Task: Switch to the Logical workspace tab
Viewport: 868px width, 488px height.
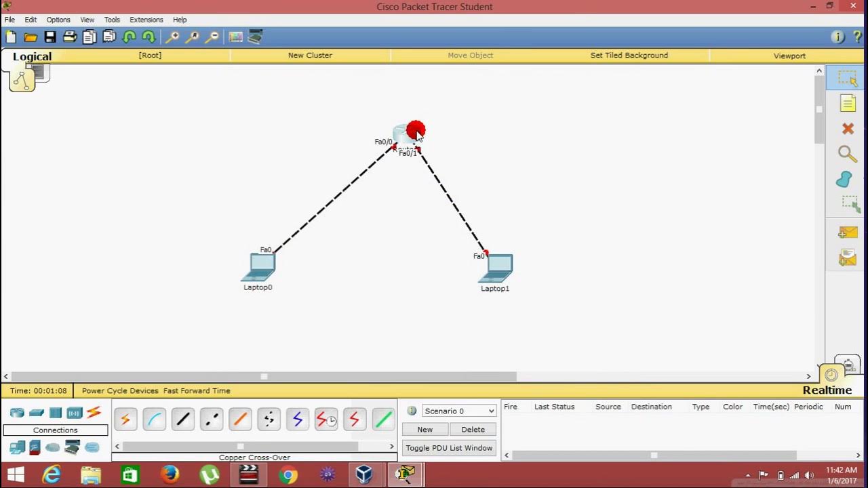Action: click(32, 57)
